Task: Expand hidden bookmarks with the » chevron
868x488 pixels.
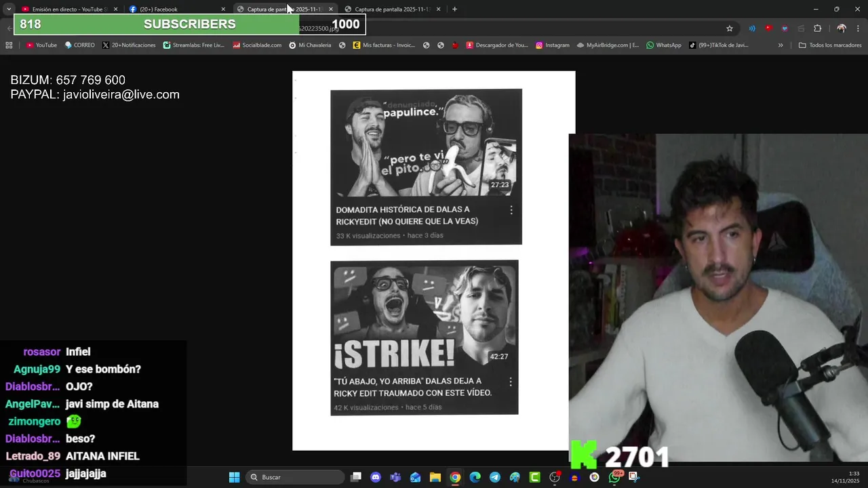Action: (x=781, y=45)
